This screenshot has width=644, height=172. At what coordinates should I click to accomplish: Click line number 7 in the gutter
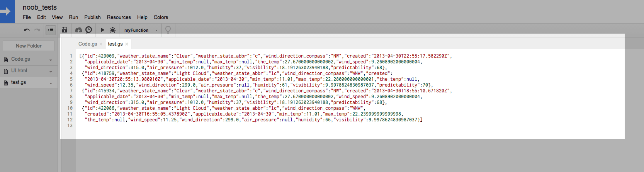click(71, 91)
